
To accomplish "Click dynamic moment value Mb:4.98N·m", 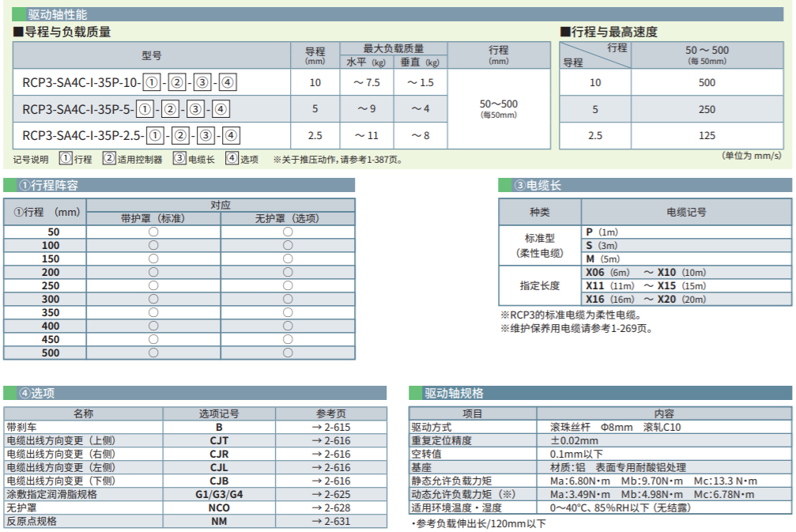I will [652, 494].
